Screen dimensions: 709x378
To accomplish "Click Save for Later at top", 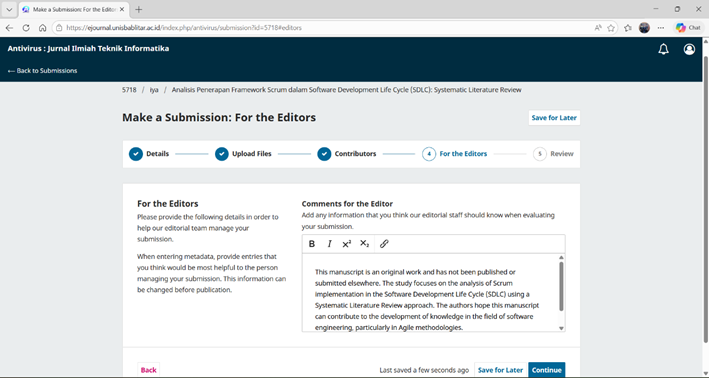I will pyautogui.click(x=554, y=118).
